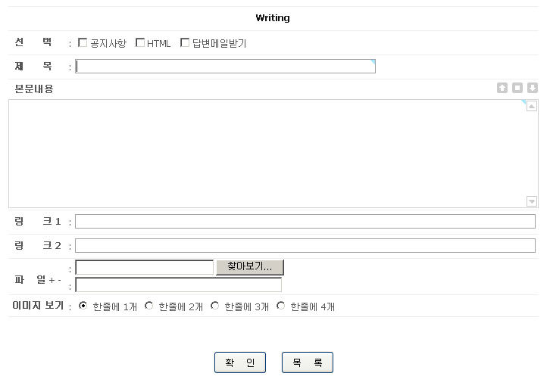The image size is (550, 392).
Task: Open the file browser with 찾아보기
Action: tap(249, 267)
